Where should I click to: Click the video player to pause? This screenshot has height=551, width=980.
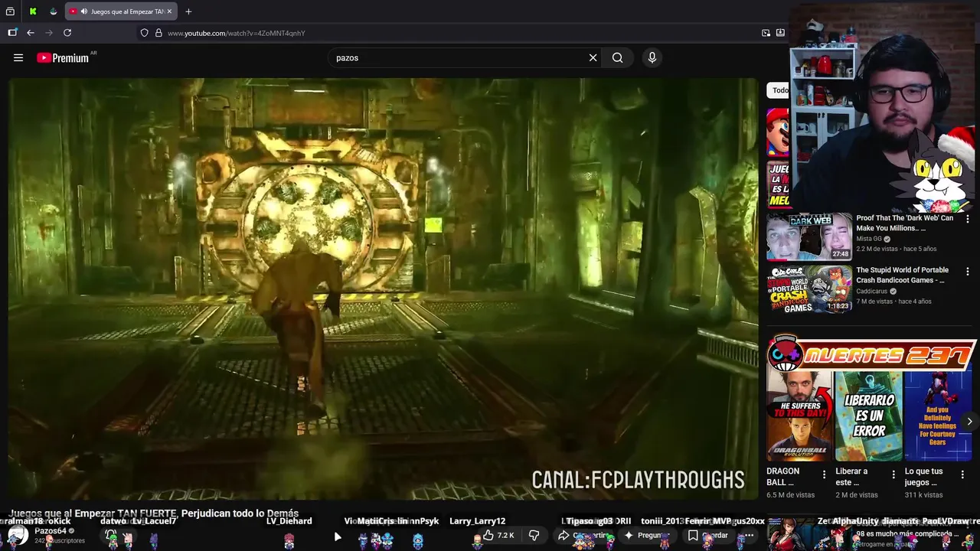tap(384, 288)
